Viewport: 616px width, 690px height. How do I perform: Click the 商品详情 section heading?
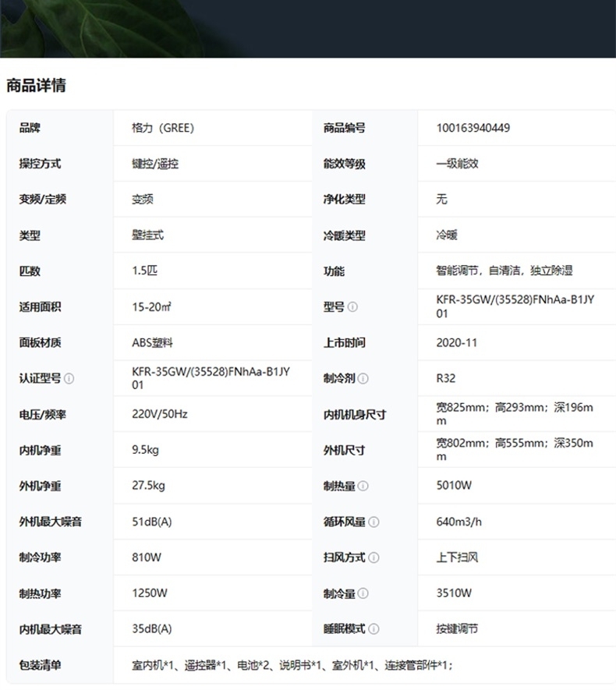coord(36,86)
